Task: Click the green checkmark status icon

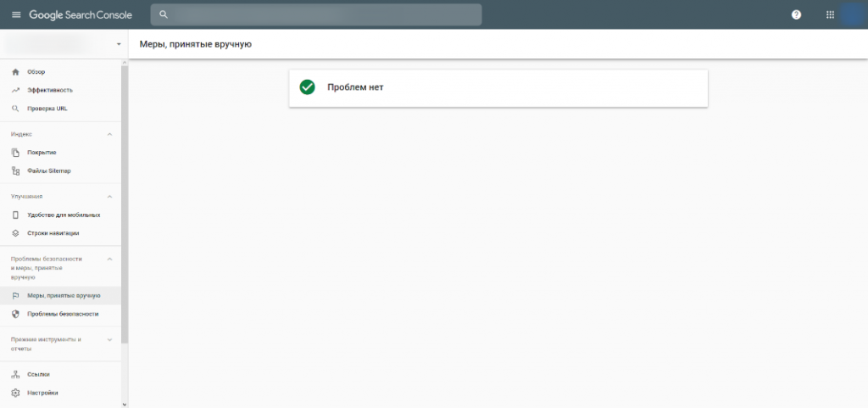Action: tap(307, 87)
